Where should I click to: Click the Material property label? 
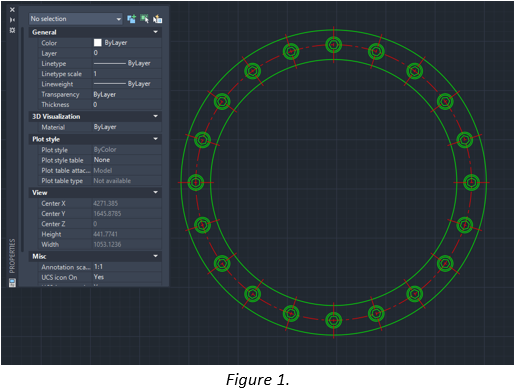53,127
